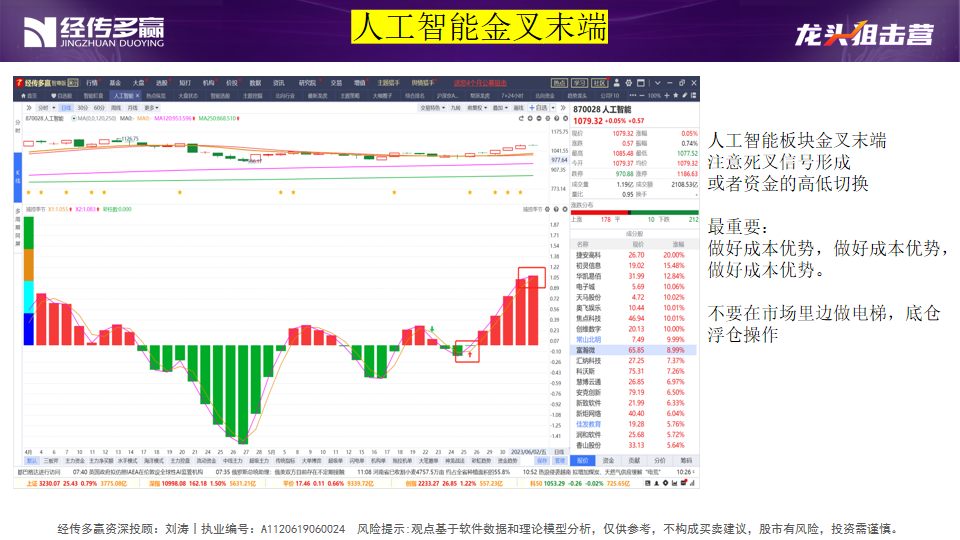The height and width of the screenshot is (540, 960).
Task: Click the three-dot more tabs icon
Action: [x=632, y=96]
